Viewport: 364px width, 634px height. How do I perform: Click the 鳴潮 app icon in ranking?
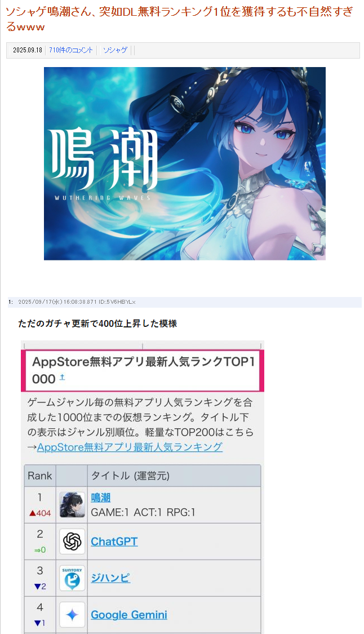[x=72, y=504]
